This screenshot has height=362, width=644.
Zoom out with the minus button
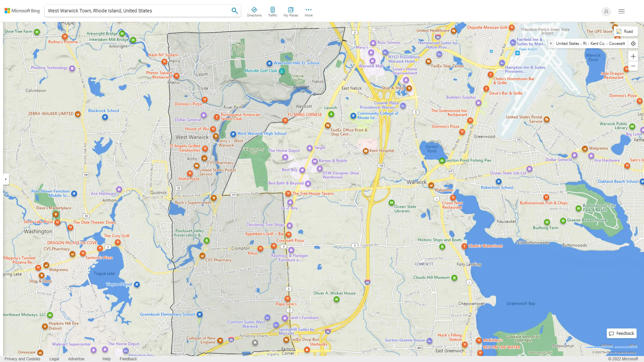click(633, 66)
